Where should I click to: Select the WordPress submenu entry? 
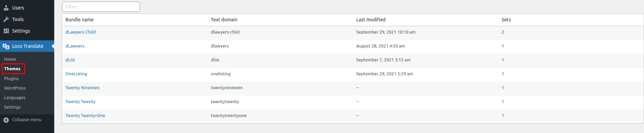coord(15,88)
